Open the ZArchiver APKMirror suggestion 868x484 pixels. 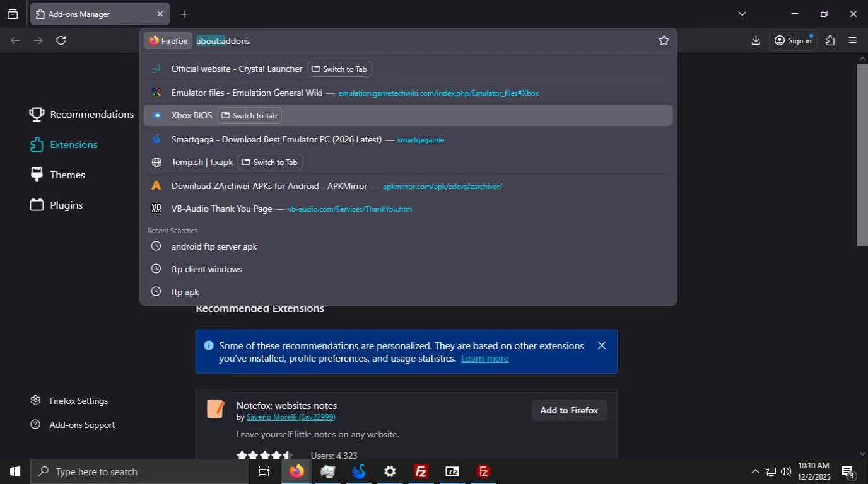[408, 186]
